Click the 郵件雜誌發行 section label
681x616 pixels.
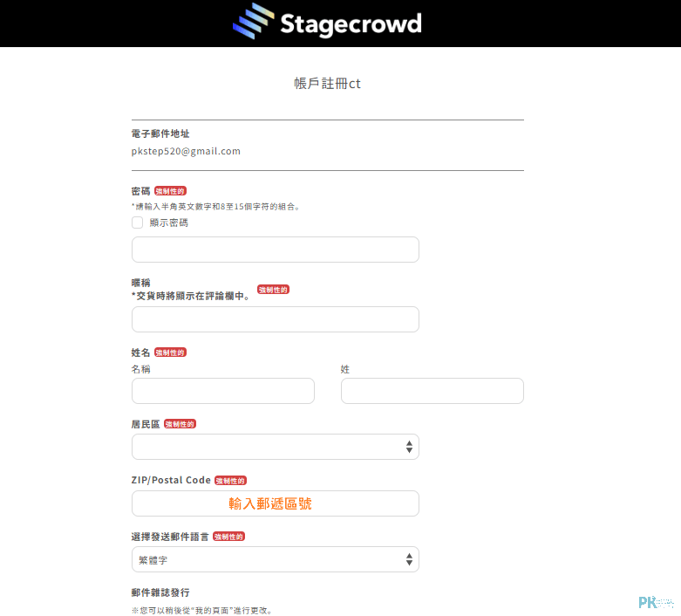[x=160, y=592]
